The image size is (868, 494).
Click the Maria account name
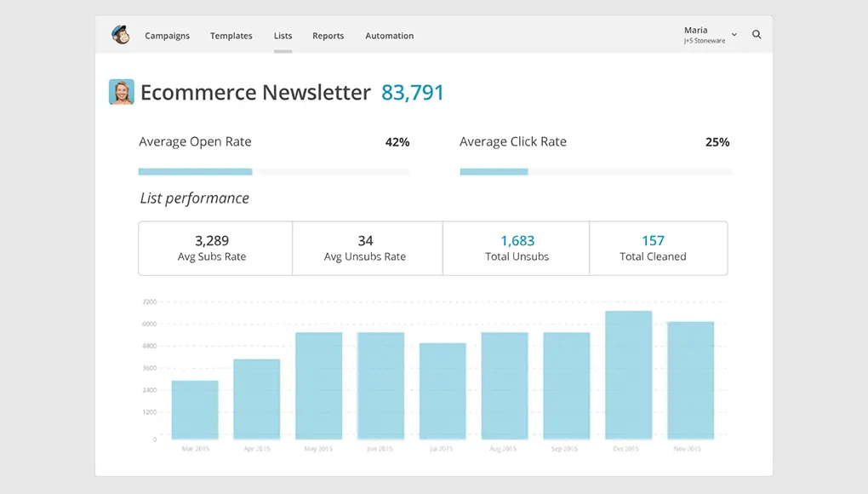(696, 30)
